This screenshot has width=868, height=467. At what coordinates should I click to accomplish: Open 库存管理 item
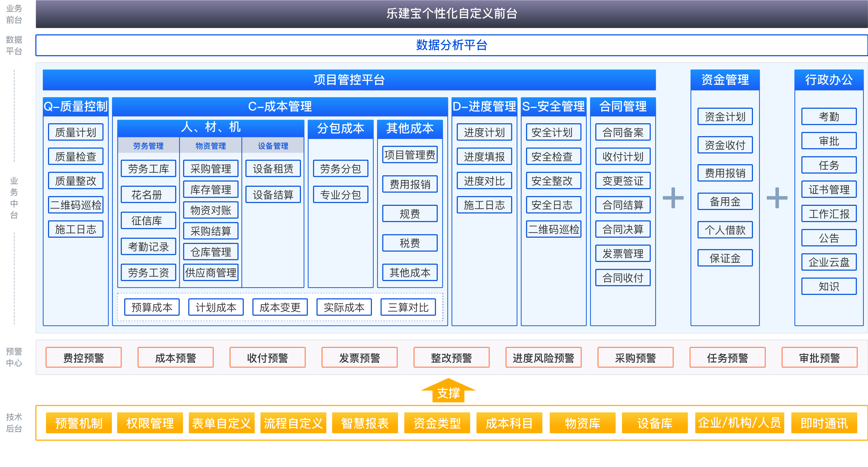211,190
